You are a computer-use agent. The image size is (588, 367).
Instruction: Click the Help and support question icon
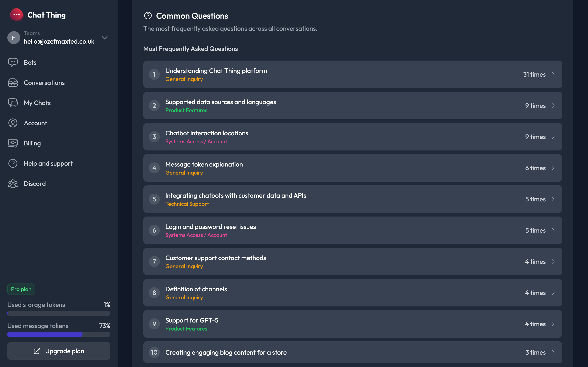click(13, 163)
